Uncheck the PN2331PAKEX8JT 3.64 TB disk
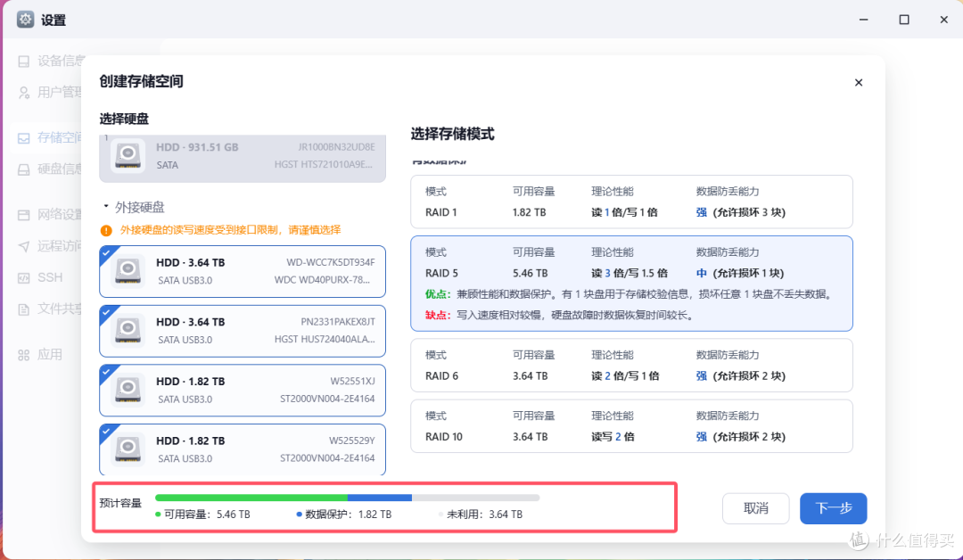This screenshot has height=560, width=963. point(106,312)
